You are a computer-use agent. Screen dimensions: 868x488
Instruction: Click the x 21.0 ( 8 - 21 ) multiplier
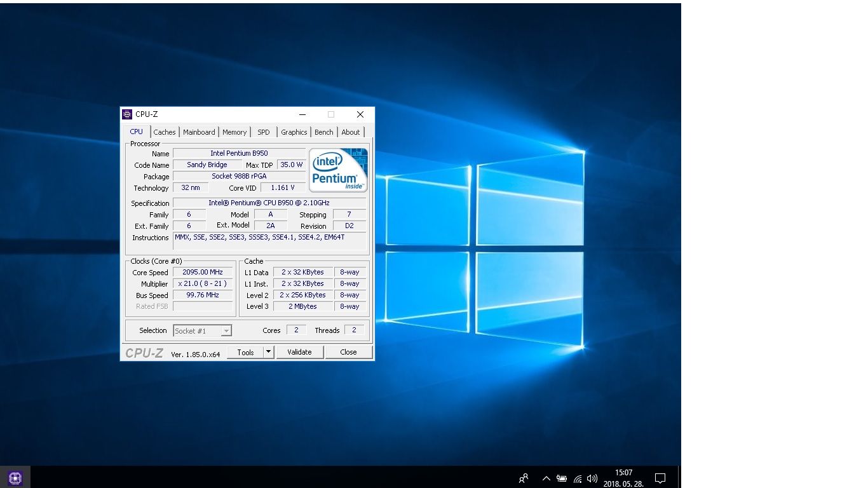(203, 283)
